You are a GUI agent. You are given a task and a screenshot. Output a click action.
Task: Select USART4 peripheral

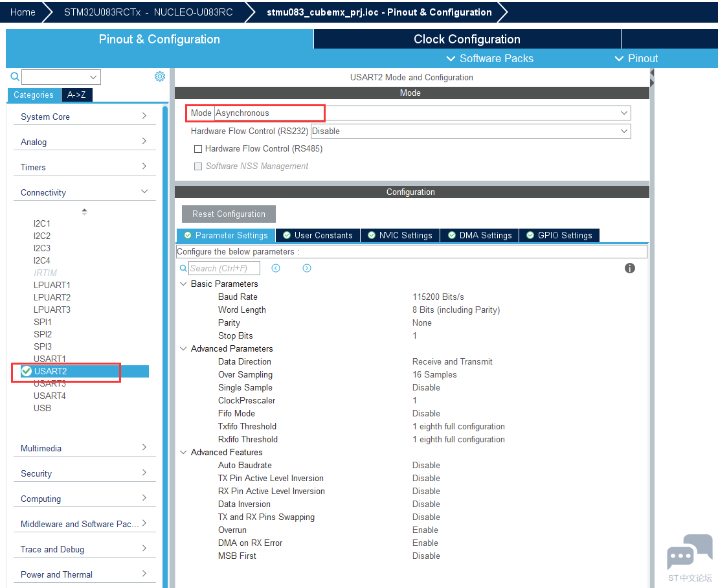49,396
